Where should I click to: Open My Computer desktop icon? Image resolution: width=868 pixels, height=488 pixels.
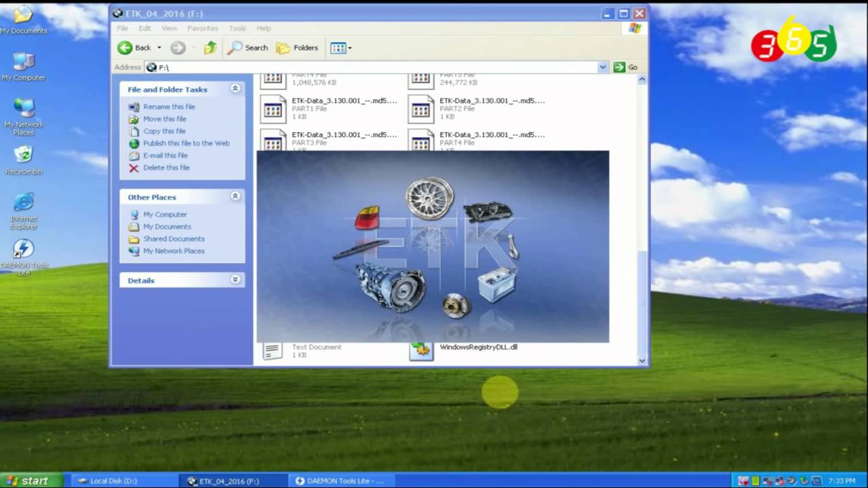point(24,66)
